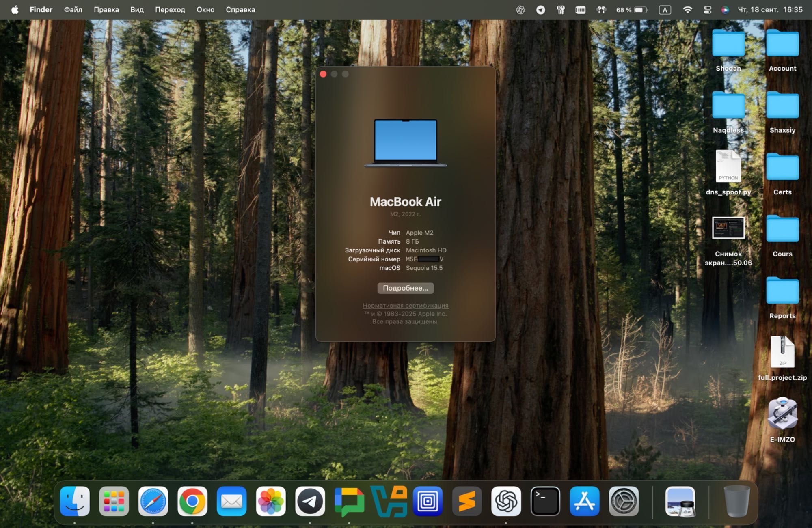The width and height of the screenshot is (812, 528).
Task: Select the Shodan folder on desktop
Action: point(728,43)
